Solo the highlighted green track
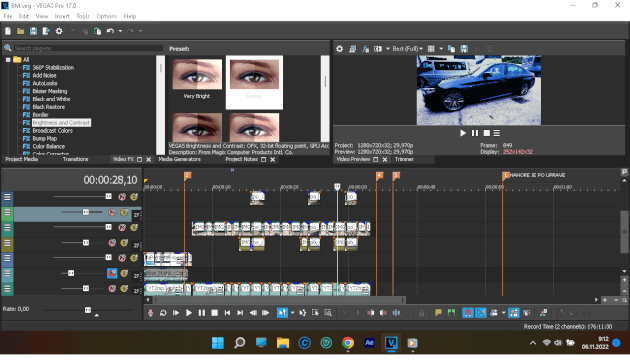Image resolution: width=630 pixels, height=360 pixels. click(124, 212)
